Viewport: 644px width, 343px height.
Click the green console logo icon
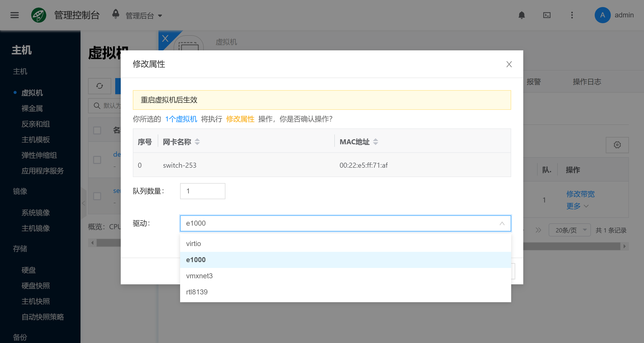(38, 15)
